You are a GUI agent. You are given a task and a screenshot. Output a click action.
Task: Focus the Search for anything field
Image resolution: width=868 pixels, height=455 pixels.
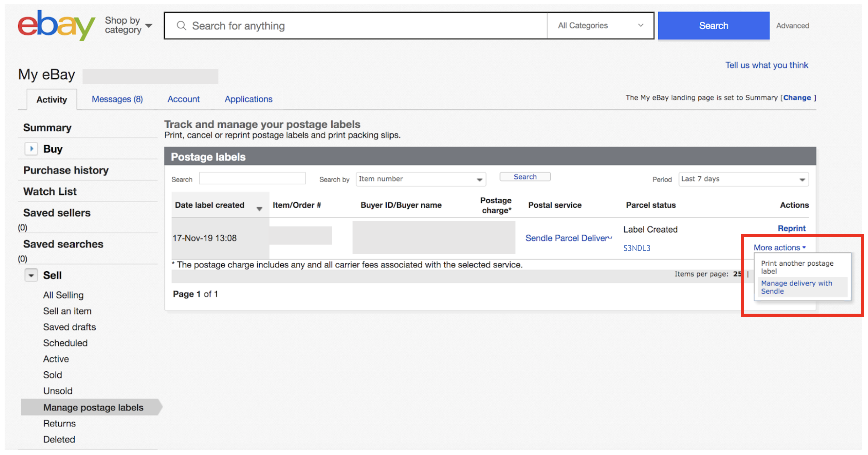pyautogui.click(x=356, y=26)
